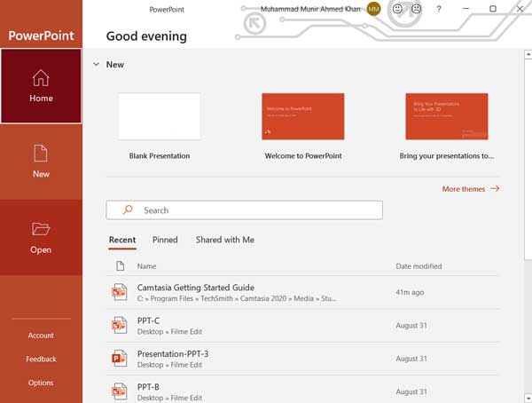Click the Presentation-PPT-3 file icon
Image resolution: width=532 pixels, height=403 pixels.
[x=120, y=359]
